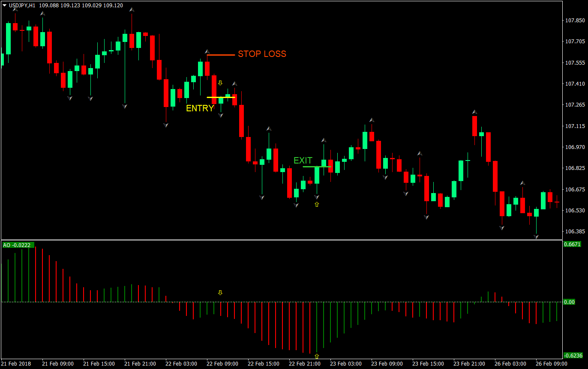Click the gray fractal arrow above the STOP LOSS candle

click(207, 51)
